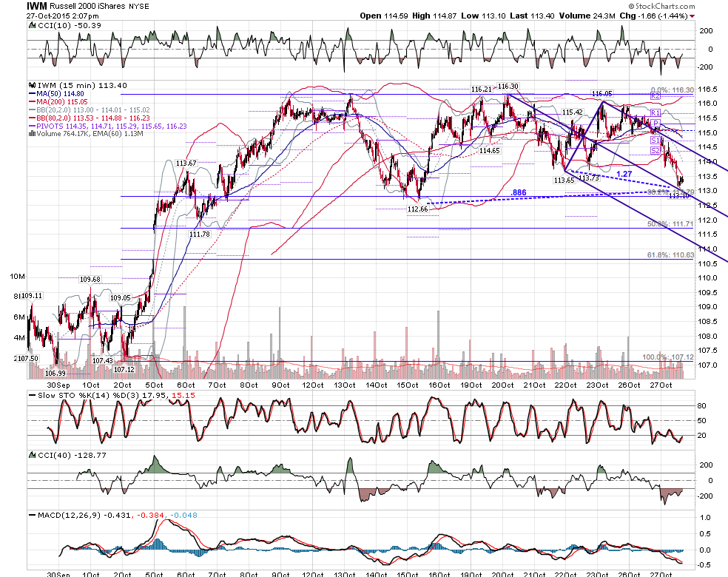Click the candlestick icon beside IWM (15 min)
728x577 pixels.
(x=32, y=85)
